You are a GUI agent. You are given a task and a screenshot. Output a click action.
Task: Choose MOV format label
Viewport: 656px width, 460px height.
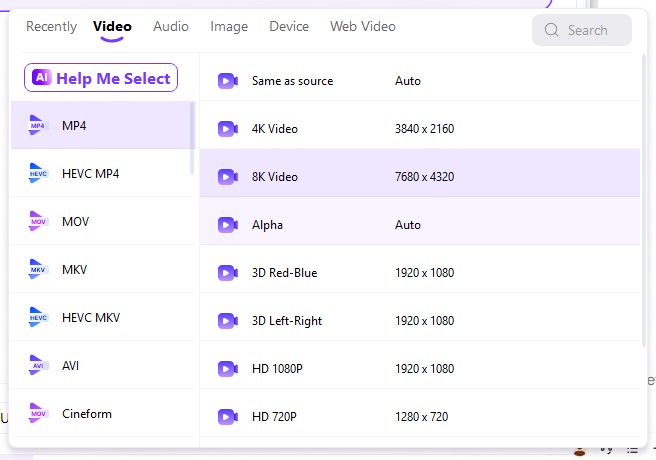point(75,222)
